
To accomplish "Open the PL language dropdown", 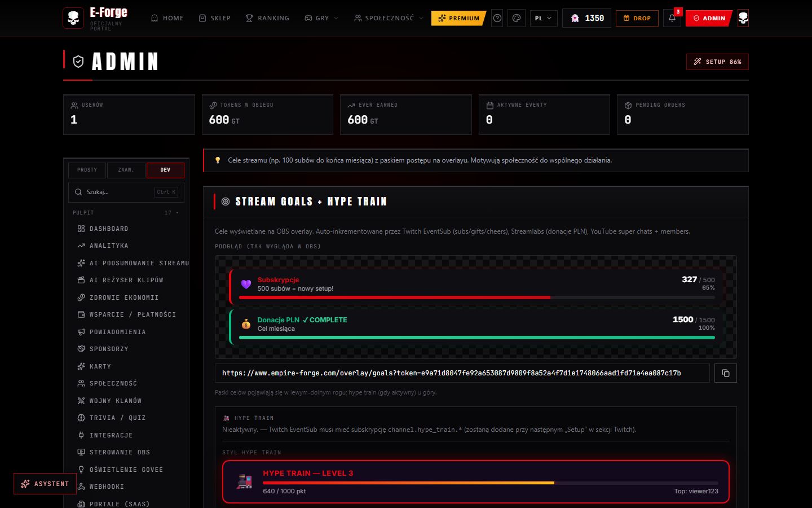I will tap(544, 18).
